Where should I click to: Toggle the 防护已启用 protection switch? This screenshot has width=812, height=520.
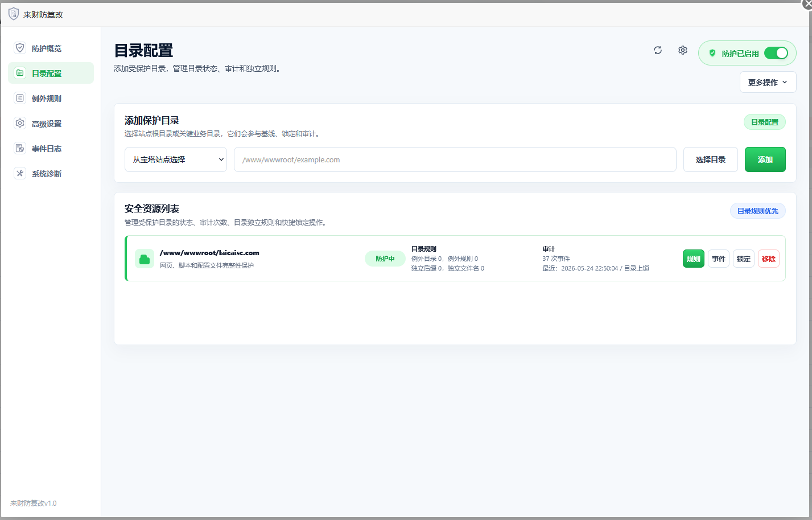point(776,53)
